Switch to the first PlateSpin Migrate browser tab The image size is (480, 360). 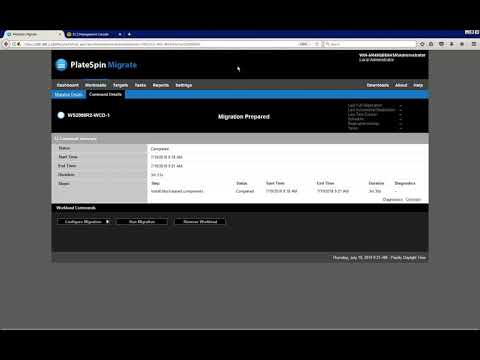click(33, 34)
